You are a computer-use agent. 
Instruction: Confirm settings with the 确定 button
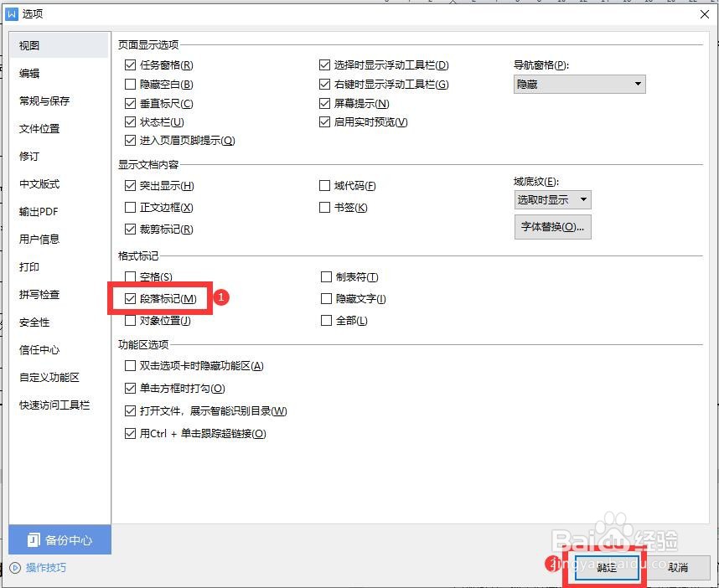(607, 568)
